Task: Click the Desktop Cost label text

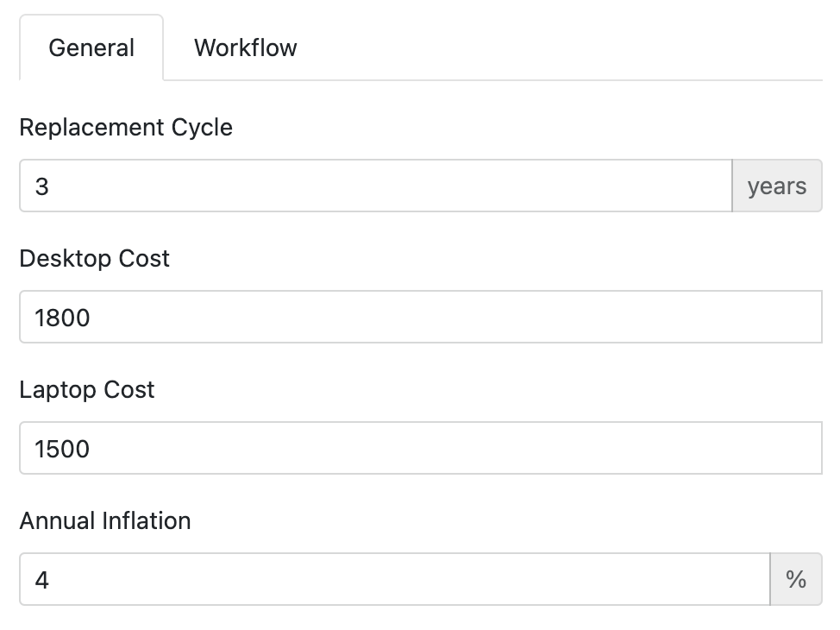Action: pos(95,259)
